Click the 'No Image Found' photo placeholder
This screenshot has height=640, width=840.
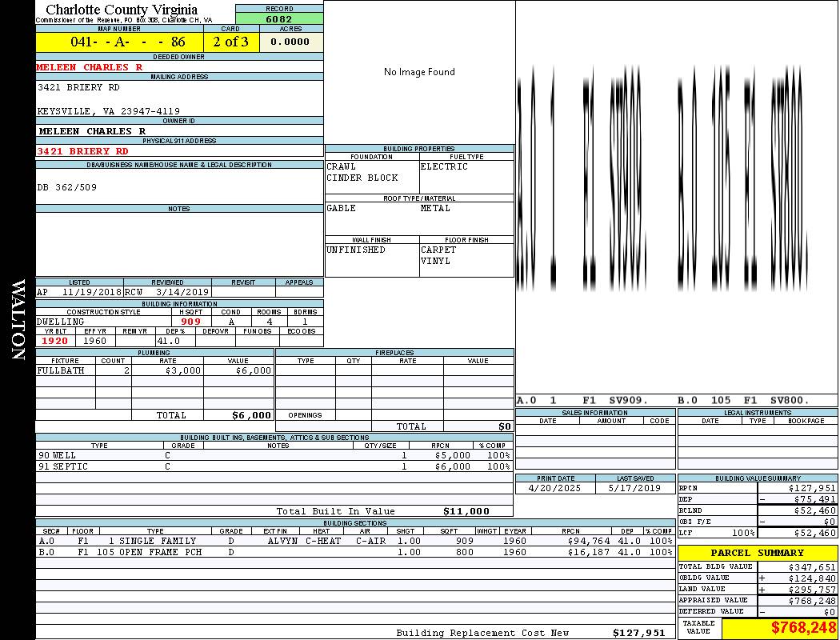point(419,72)
